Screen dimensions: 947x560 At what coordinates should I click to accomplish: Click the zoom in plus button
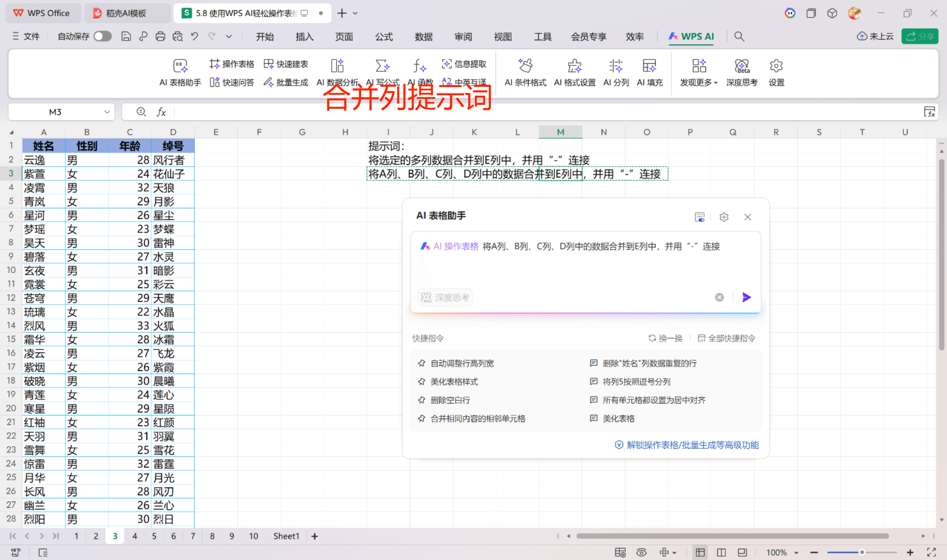pos(910,552)
